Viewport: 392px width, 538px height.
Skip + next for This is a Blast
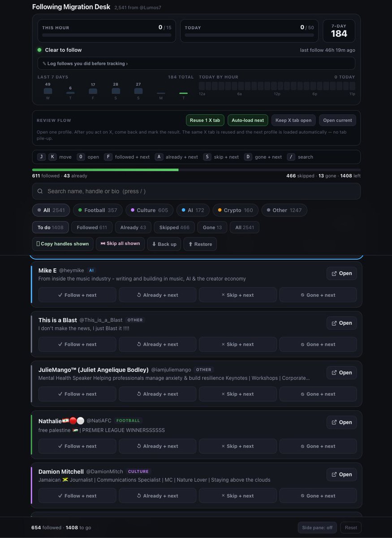tap(238, 344)
